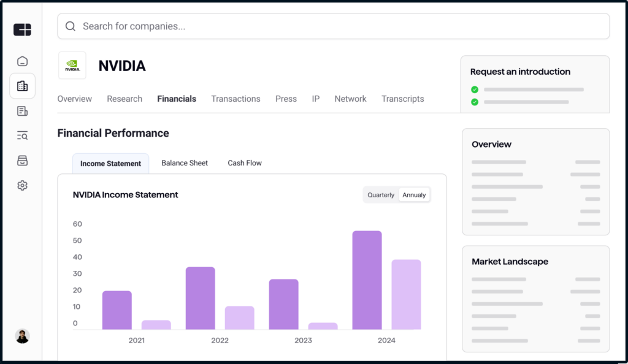
Task: Open the Home icon in the sidebar
Action: [22, 61]
